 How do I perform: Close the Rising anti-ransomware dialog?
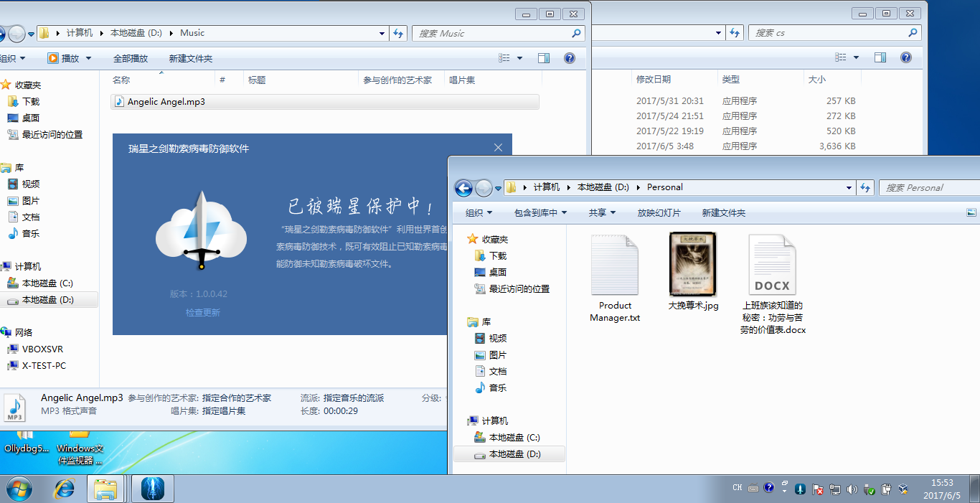click(x=499, y=148)
